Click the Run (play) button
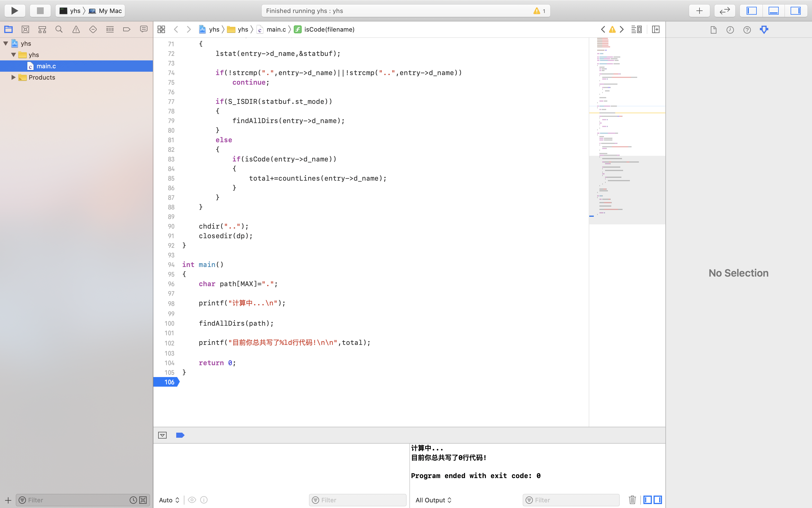812x508 pixels. pos(15,11)
